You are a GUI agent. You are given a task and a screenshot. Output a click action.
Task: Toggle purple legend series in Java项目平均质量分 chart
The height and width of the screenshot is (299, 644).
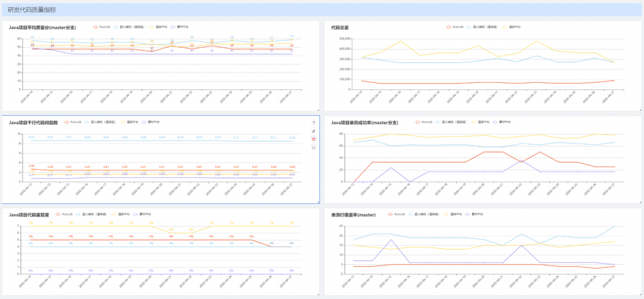[x=180, y=27]
